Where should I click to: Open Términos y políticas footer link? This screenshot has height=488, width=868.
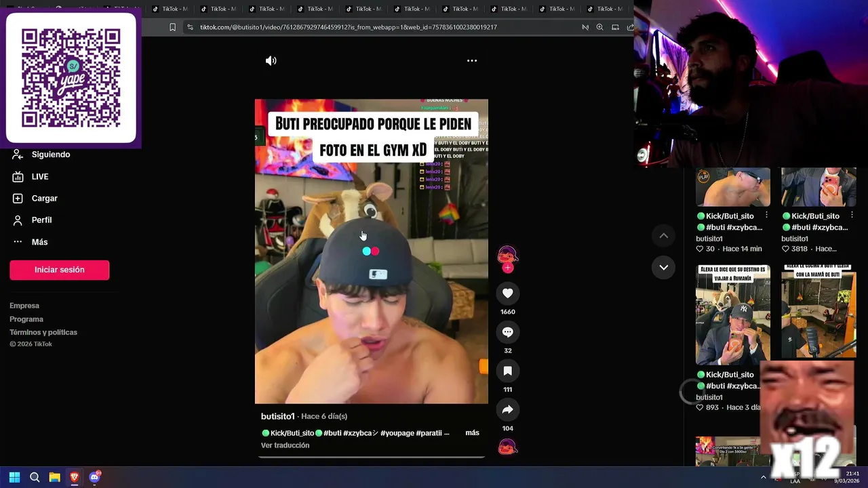(x=43, y=332)
